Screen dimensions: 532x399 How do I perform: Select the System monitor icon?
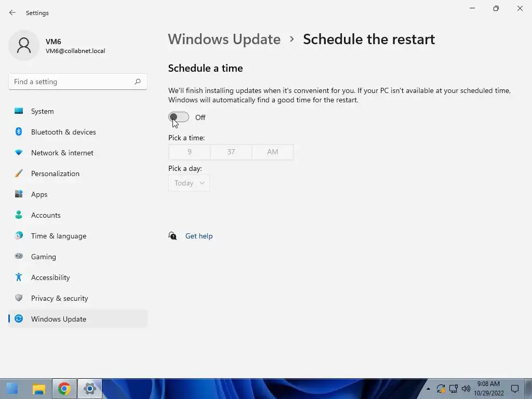pyautogui.click(x=19, y=111)
